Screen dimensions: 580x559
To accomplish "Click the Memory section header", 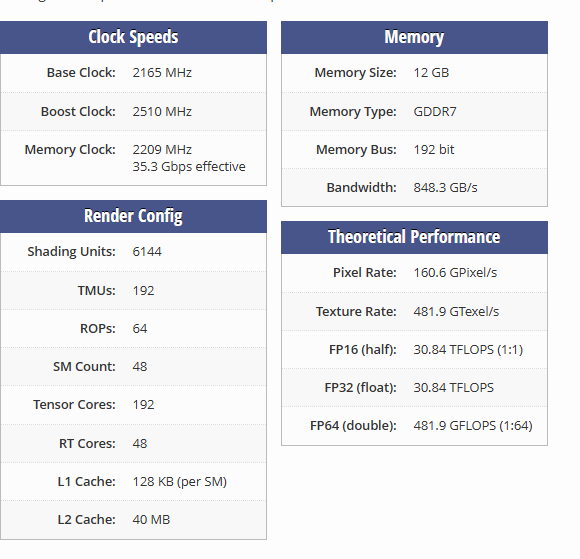I will tap(414, 37).
